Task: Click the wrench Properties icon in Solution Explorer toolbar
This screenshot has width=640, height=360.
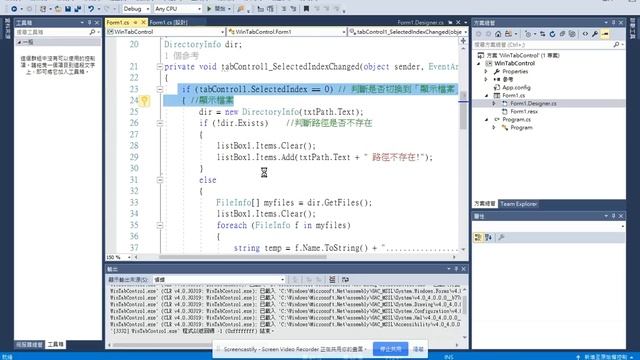Action: pyautogui.click(x=595, y=34)
